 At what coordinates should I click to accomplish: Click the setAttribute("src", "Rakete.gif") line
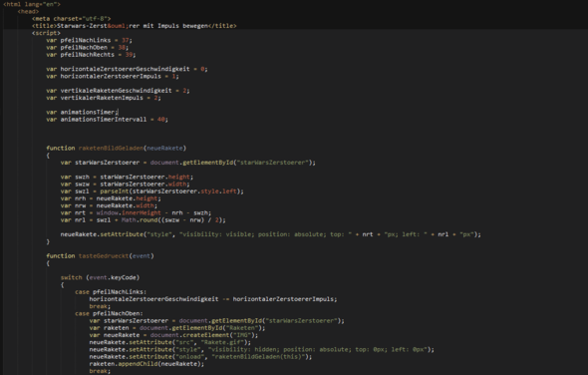(169, 342)
